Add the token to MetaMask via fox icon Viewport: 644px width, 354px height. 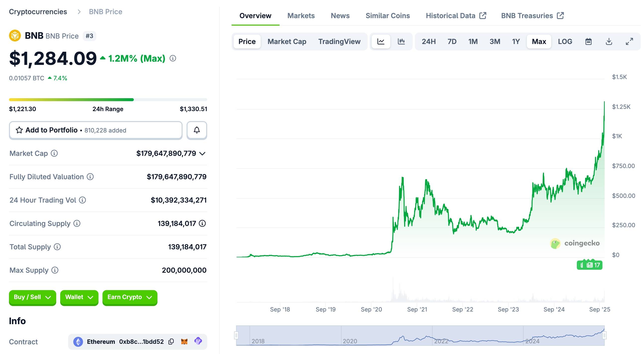pyautogui.click(x=184, y=341)
